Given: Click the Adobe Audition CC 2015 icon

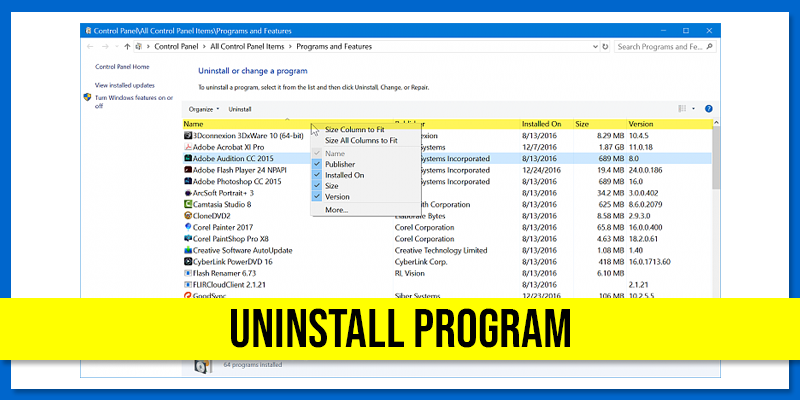Looking at the screenshot, I should [x=188, y=159].
